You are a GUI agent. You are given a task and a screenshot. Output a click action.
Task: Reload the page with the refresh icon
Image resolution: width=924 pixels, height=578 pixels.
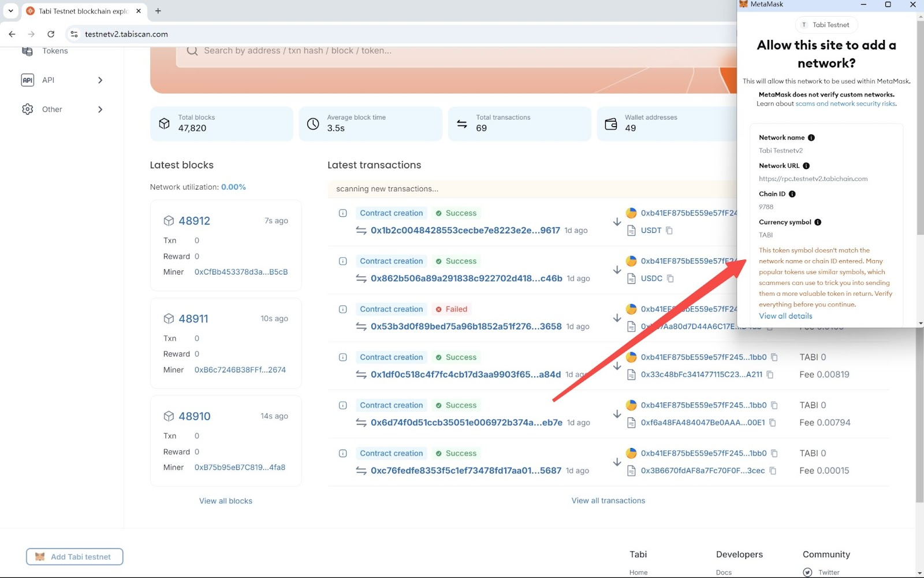[51, 34]
